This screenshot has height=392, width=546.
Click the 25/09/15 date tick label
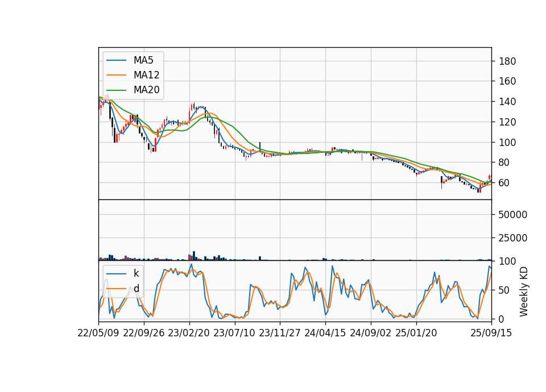491,333
